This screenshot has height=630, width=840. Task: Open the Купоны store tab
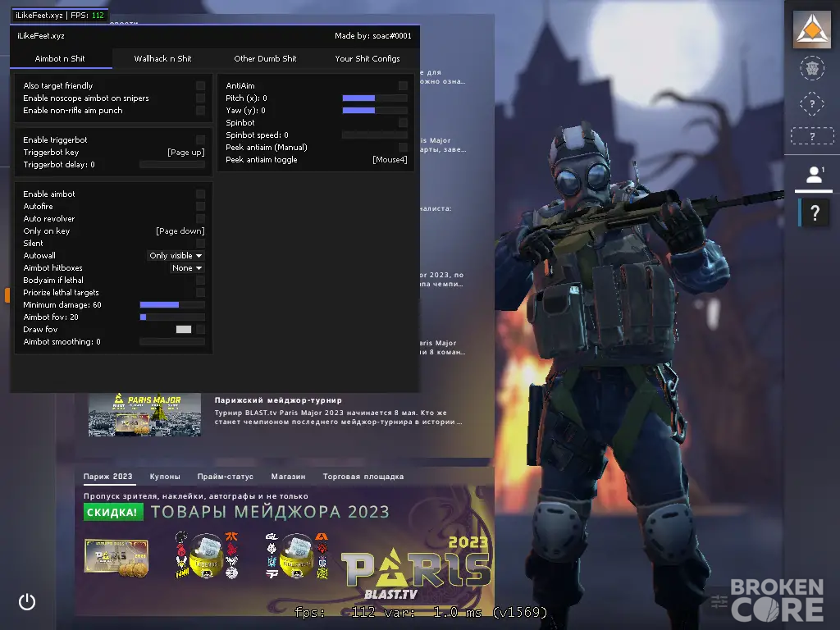click(165, 477)
